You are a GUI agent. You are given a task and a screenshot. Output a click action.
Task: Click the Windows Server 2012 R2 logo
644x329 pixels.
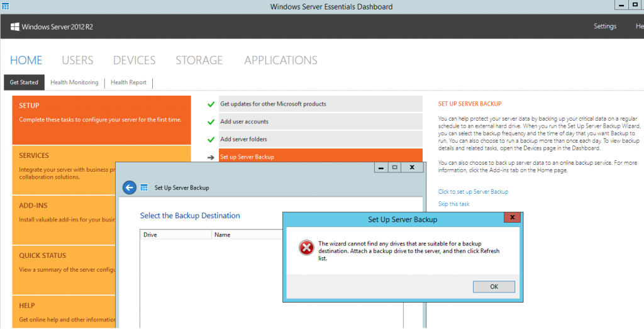52,26
